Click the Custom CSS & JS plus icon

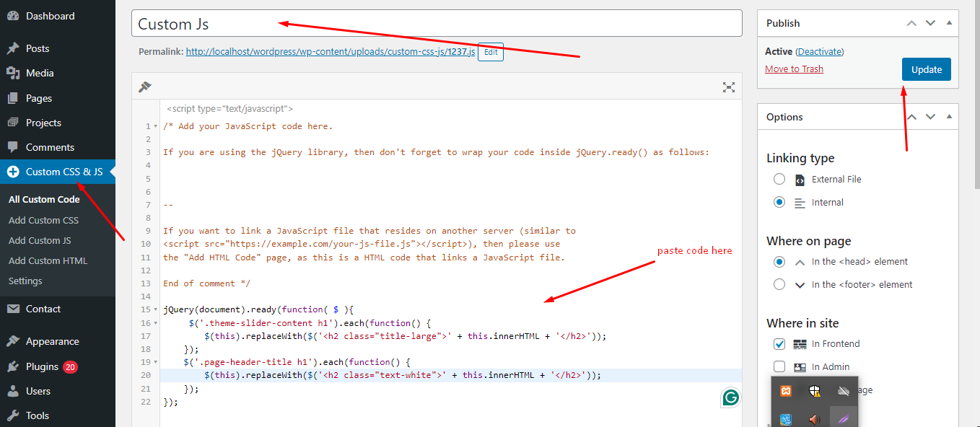[13, 172]
